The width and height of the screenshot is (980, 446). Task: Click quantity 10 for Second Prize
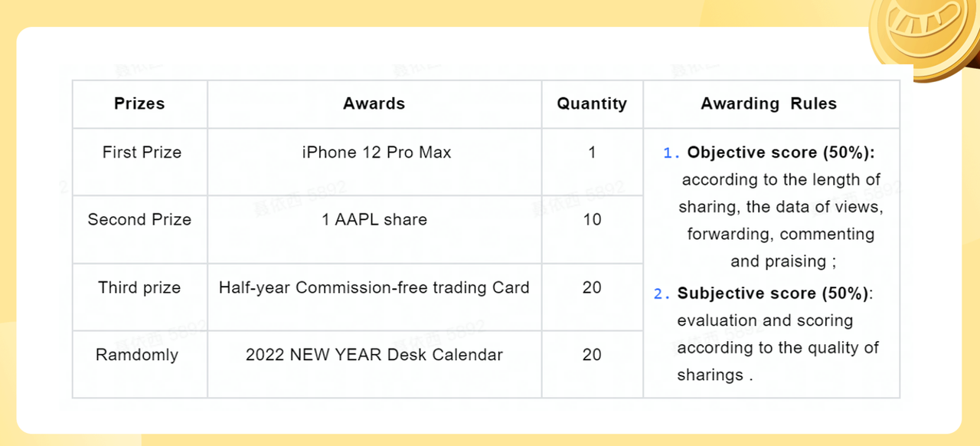(x=592, y=220)
